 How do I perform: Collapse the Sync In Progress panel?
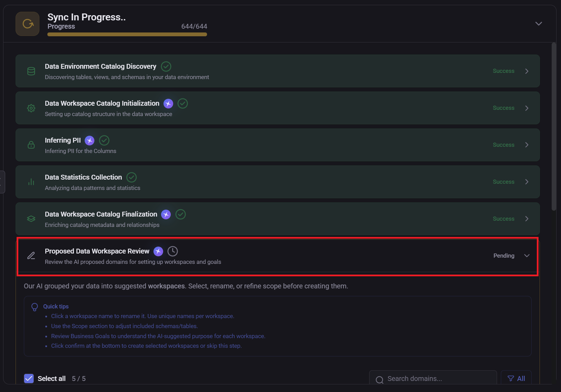[538, 24]
